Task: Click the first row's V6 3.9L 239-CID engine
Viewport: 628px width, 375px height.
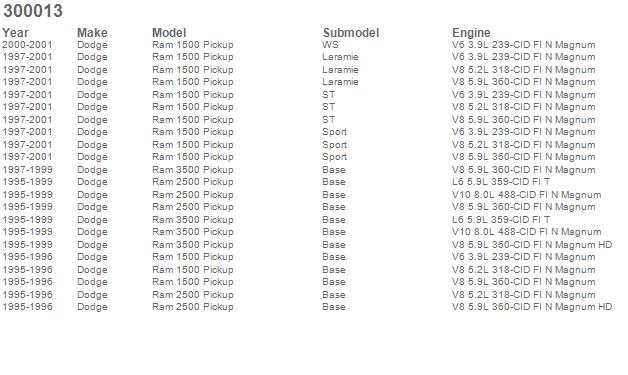Action: point(523,45)
